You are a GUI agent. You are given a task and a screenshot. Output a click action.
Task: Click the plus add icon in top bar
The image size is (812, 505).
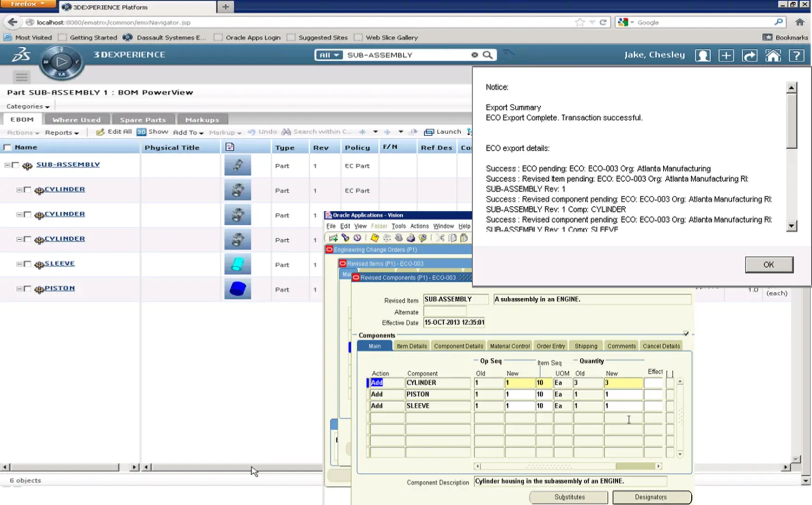726,56
